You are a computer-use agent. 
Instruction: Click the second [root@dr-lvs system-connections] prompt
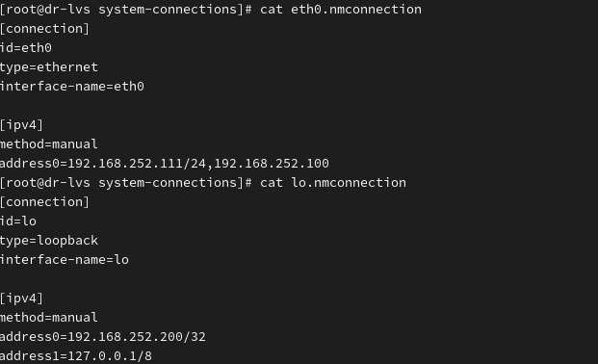pyautogui.click(x=125, y=183)
